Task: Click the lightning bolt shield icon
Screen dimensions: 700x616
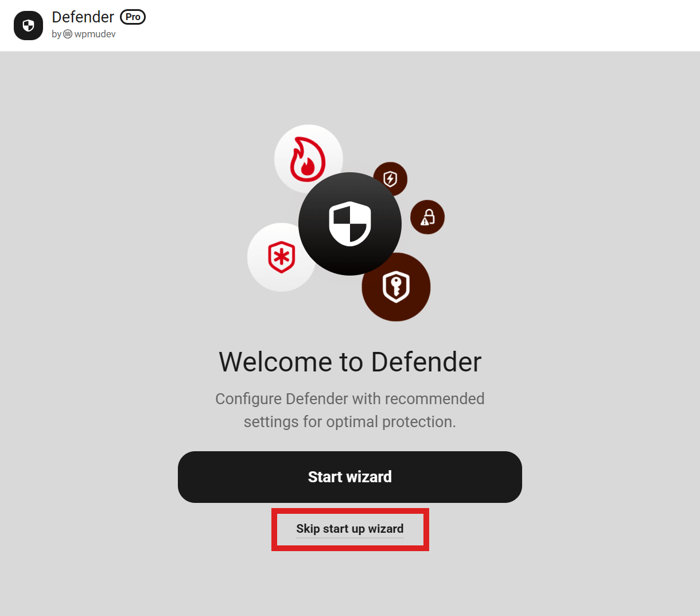Action: click(x=390, y=179)
